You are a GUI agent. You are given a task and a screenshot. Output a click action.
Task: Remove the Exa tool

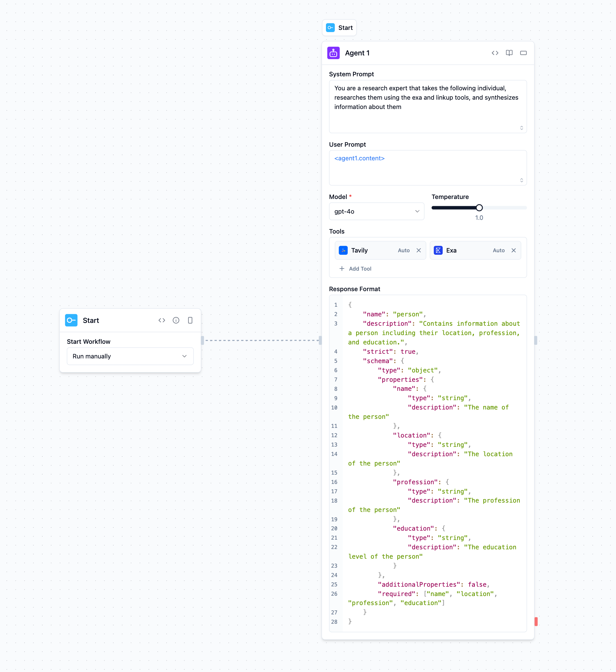pyautogui.click(x=513, y=250)
